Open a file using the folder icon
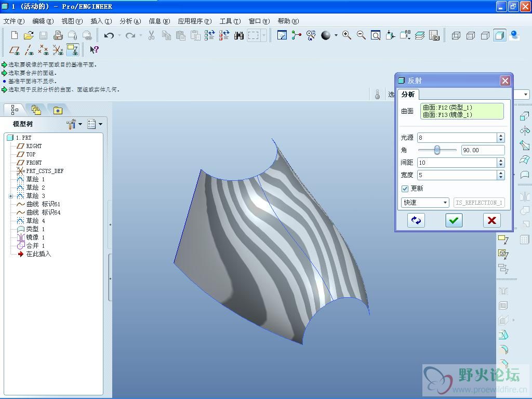The height and width of the screenshot is (399, 532). (x=29, y=35)
